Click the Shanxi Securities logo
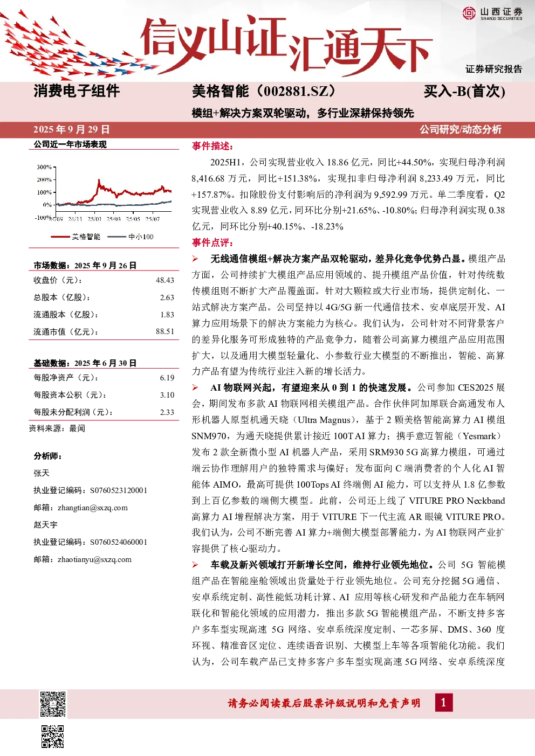Image resolution: width=535 pixels, height=756 pixels. pyautogui.click(x=492, y=13)
